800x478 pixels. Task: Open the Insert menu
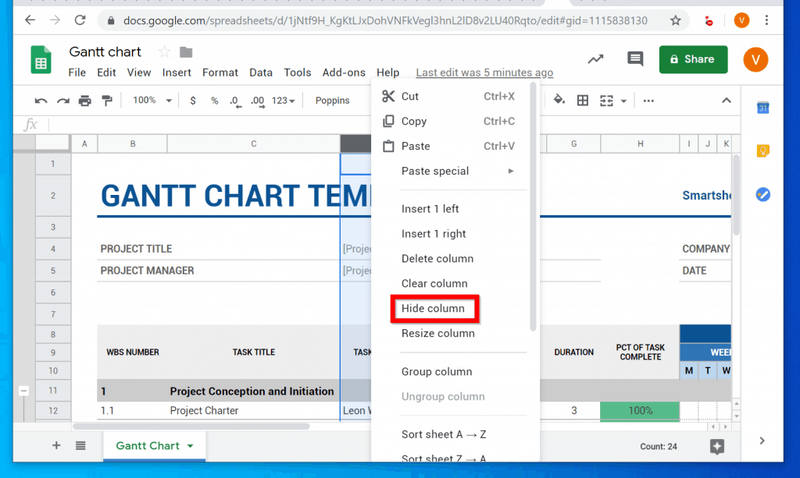click(177, 72)
